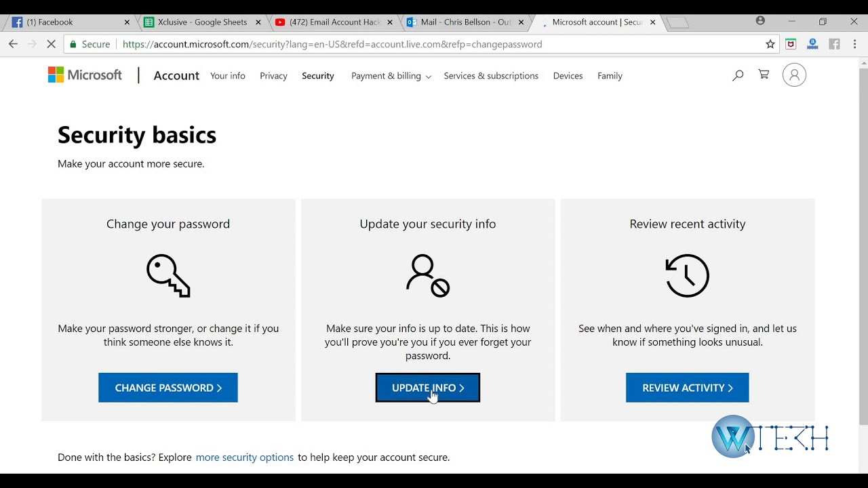Open the search magnifier icon
Screen dimensions: 868x488
click(x=738, y=75)
